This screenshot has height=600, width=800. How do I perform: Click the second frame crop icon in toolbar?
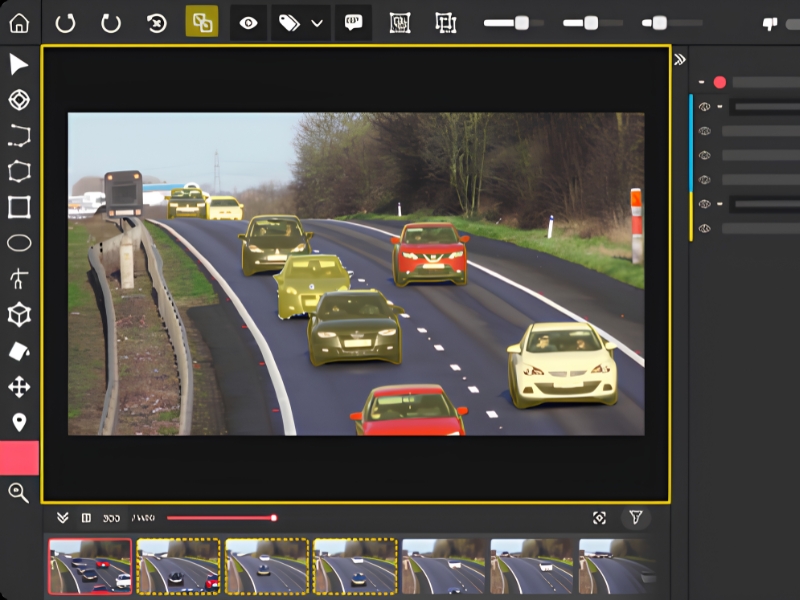click(445, 23)
